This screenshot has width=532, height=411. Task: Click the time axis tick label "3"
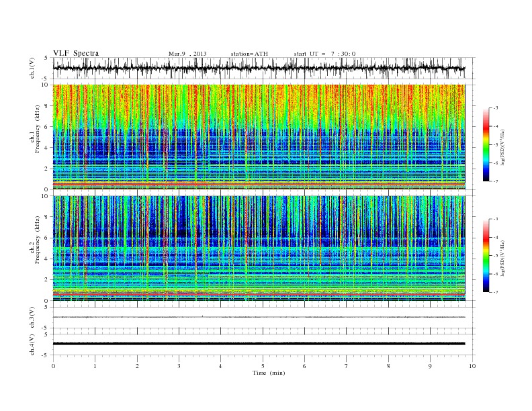pos(179,366)
